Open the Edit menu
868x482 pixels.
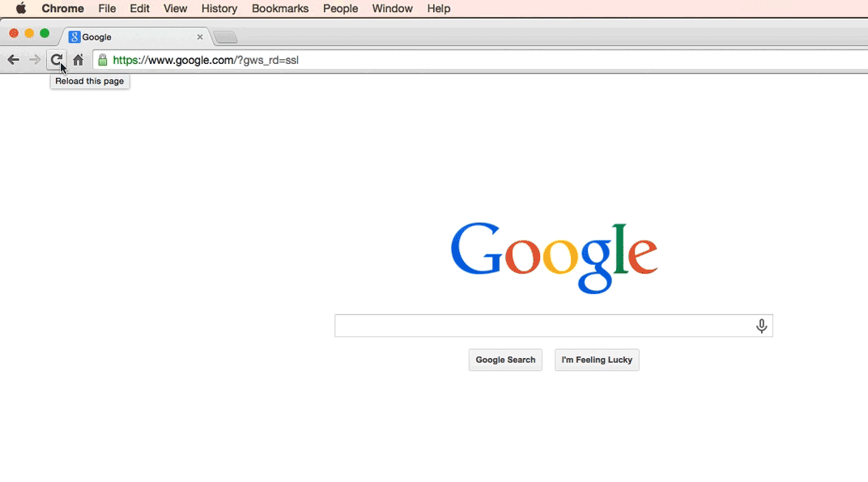tap(139, 8)
